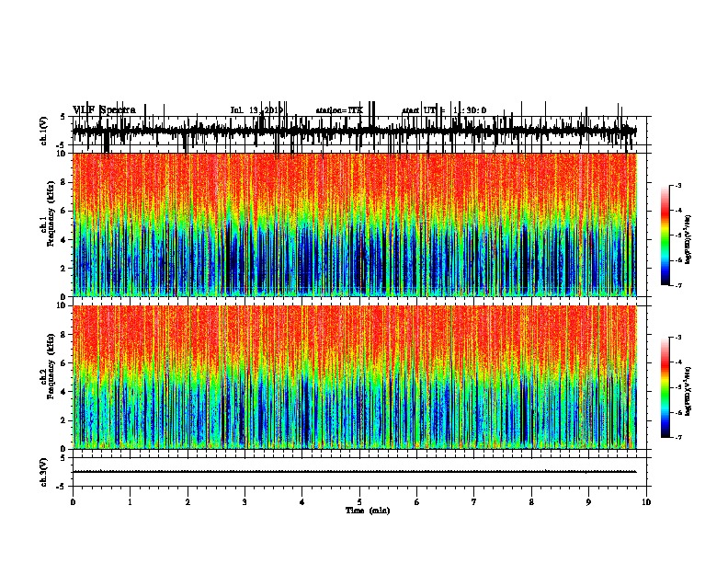
Task: Click the Time (min) axis label
Action: click(368, 511)
